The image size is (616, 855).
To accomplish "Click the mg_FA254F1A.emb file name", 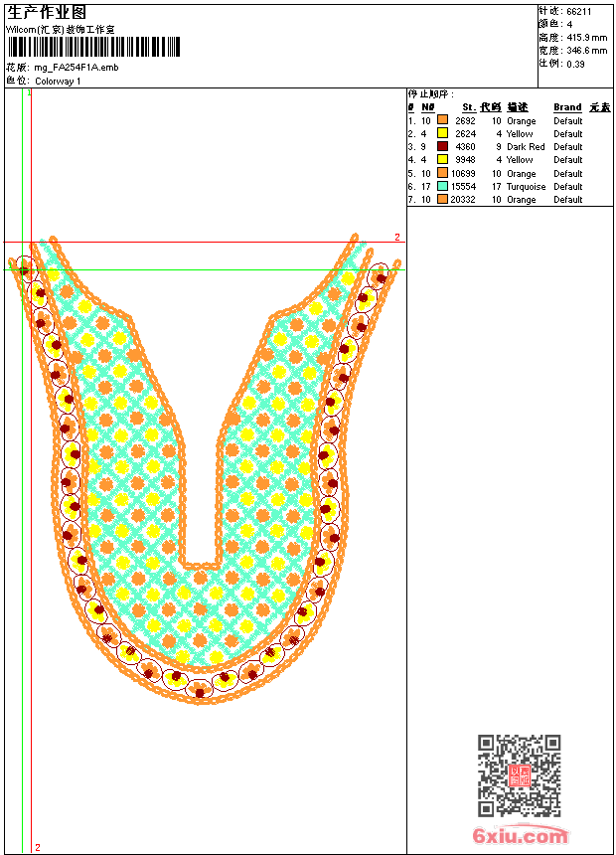I will pos(77,68).
